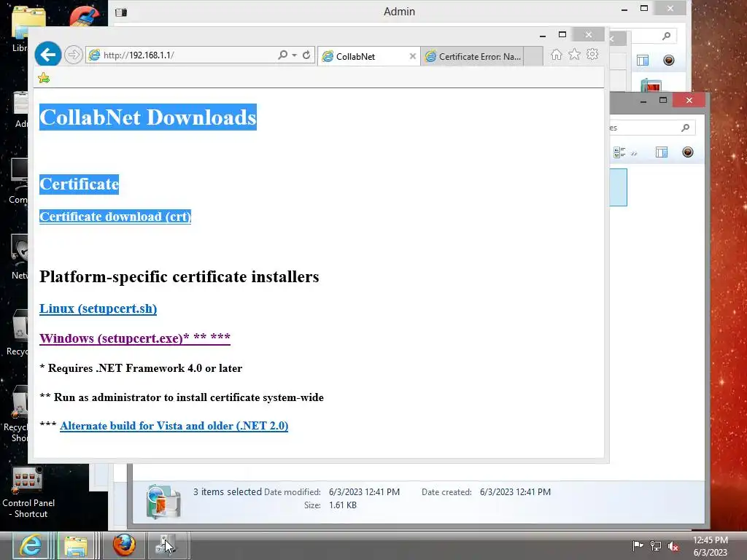Screen dimensions: 747x560
Task: Click the grey forward navigation arrow
Action: [74, 55]
